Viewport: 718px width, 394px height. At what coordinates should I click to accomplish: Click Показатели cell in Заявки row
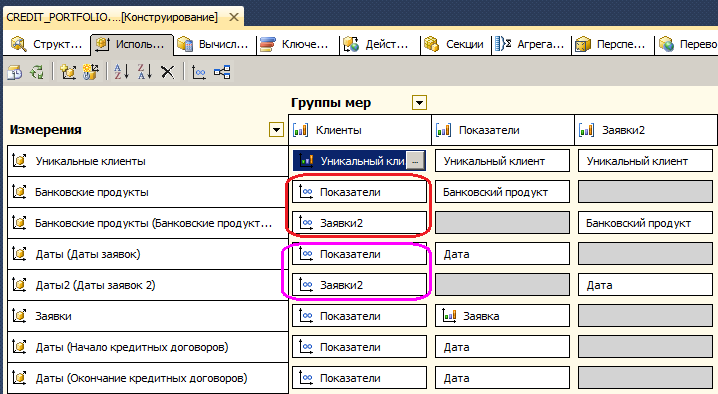pos(359,316)
